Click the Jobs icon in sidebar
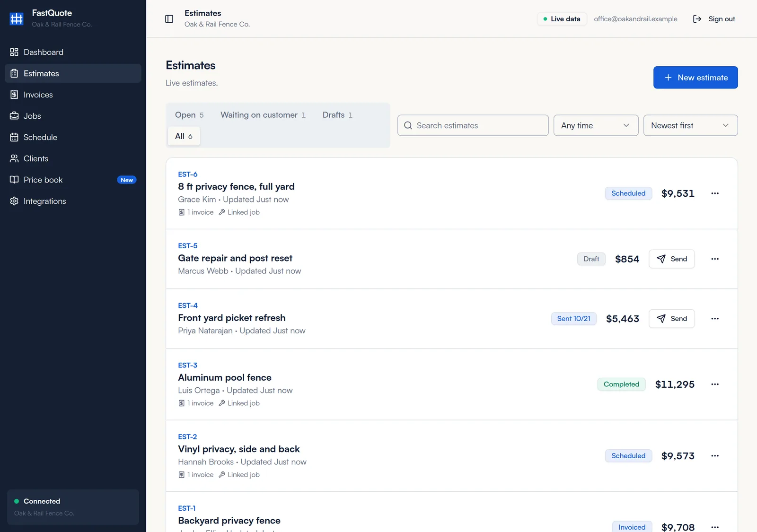 coord(14,116)
